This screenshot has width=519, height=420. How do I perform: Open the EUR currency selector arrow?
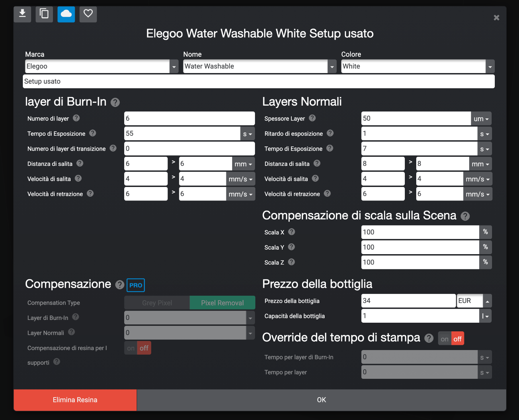(x=487, y=301)
